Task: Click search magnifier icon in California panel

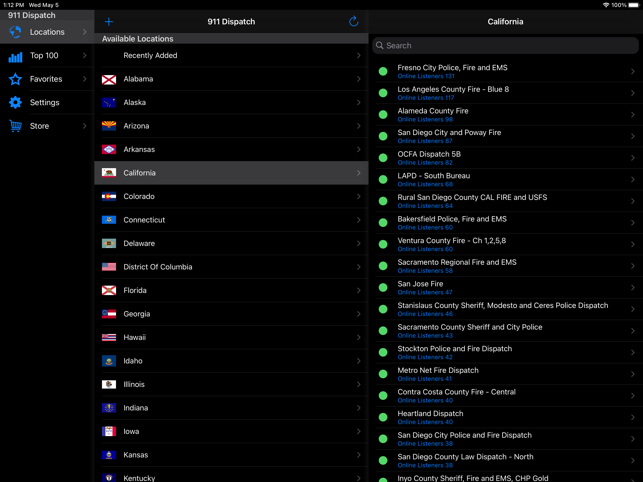Action: [380, 46]
